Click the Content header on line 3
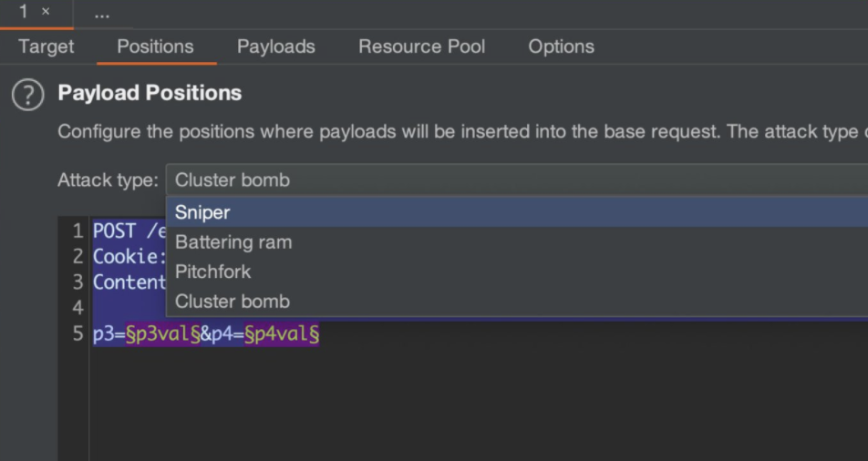Image resolution: width=868 pixels, height=461 pixels. pos(129,282)
